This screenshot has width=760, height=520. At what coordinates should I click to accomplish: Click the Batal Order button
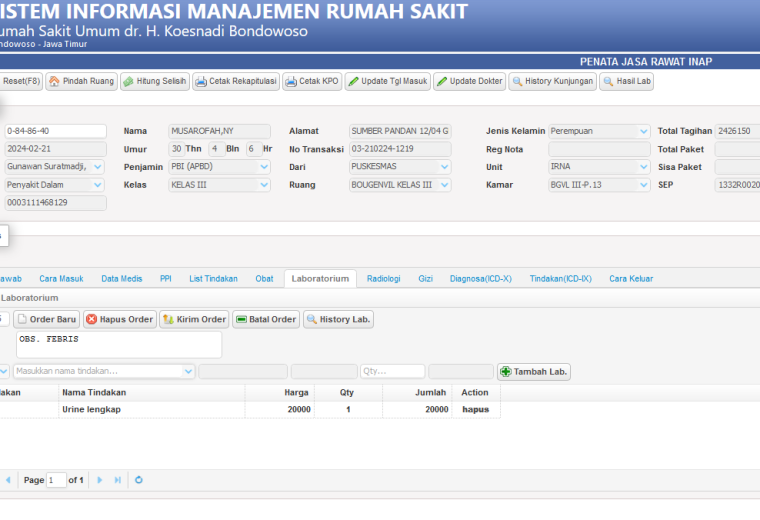[x=266, y=319]
